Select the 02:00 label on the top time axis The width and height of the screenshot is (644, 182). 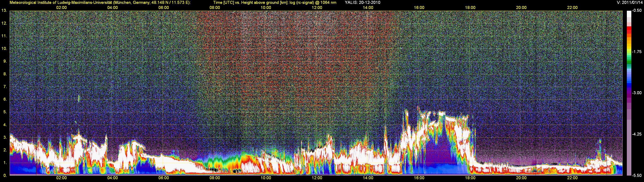click(x=61, y=8)
